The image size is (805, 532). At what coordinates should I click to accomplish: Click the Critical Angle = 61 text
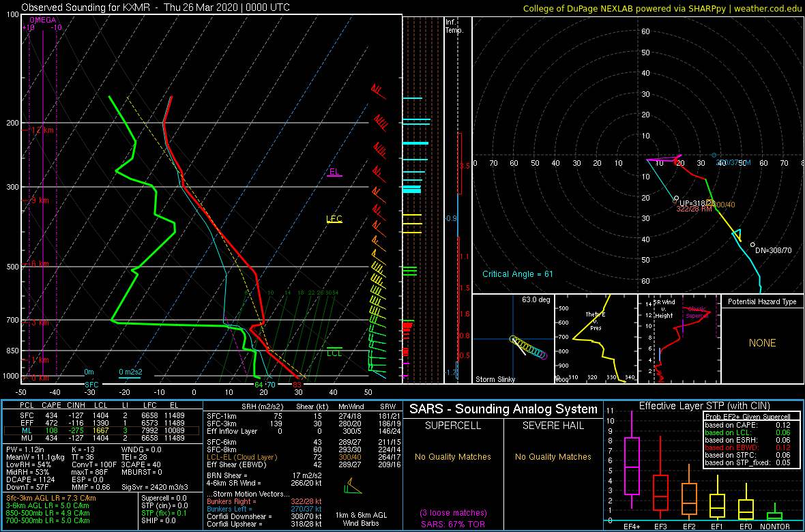click(x=518, y=274)
